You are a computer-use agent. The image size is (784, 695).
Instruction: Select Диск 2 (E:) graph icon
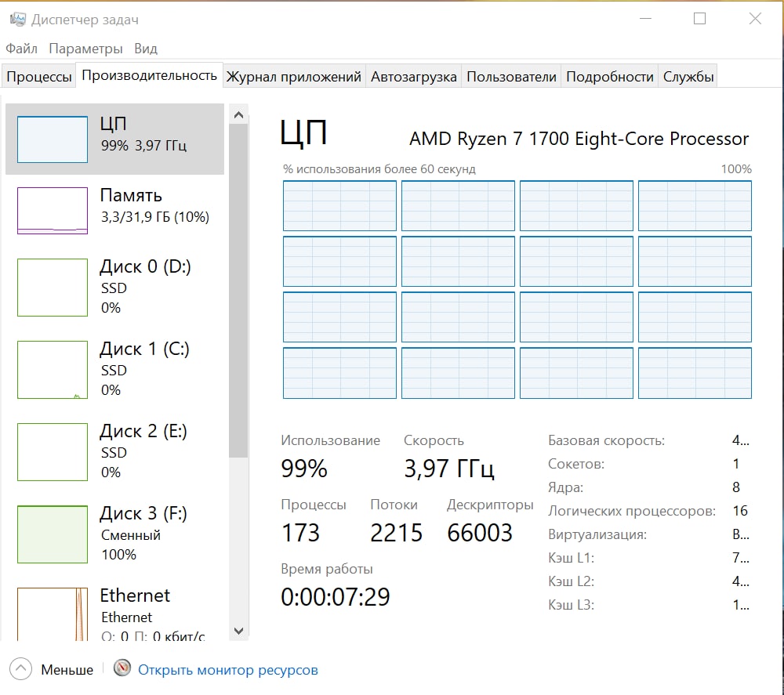point(52,452)
